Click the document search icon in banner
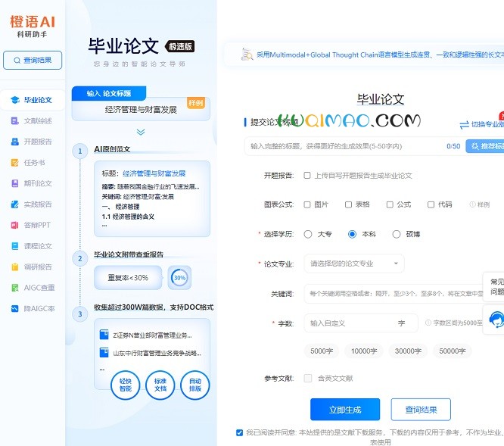 (247, 55)
